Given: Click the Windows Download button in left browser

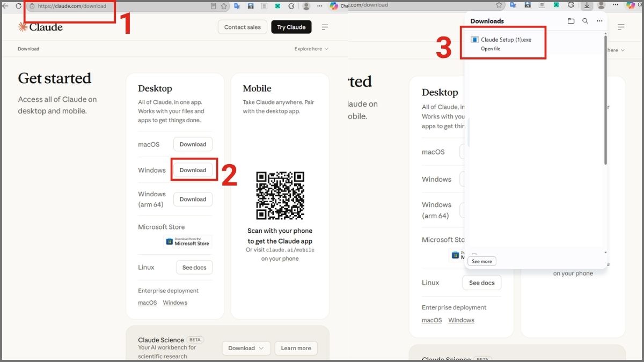Looking at the screenshot, I should click(193, 170).
